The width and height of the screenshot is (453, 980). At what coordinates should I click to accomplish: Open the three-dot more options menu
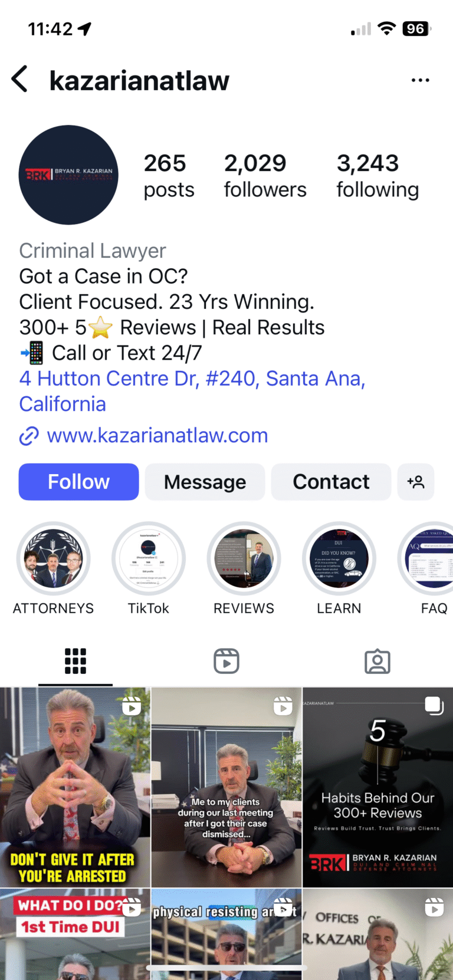[420, 80]
